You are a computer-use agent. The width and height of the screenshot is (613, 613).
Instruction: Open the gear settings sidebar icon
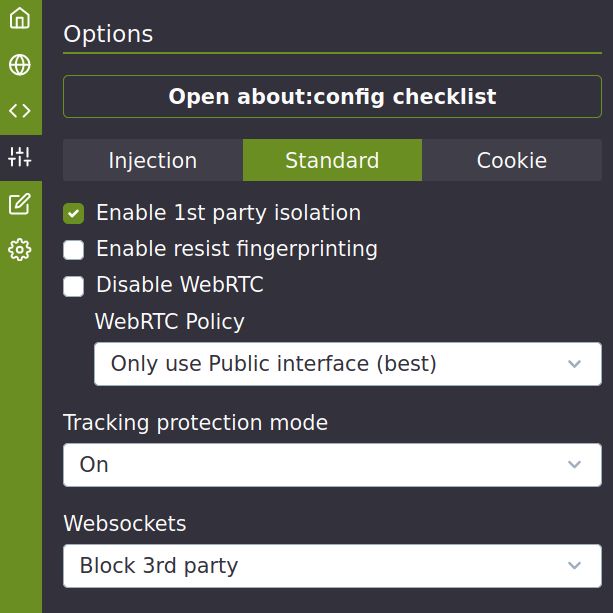pos(20,249)
